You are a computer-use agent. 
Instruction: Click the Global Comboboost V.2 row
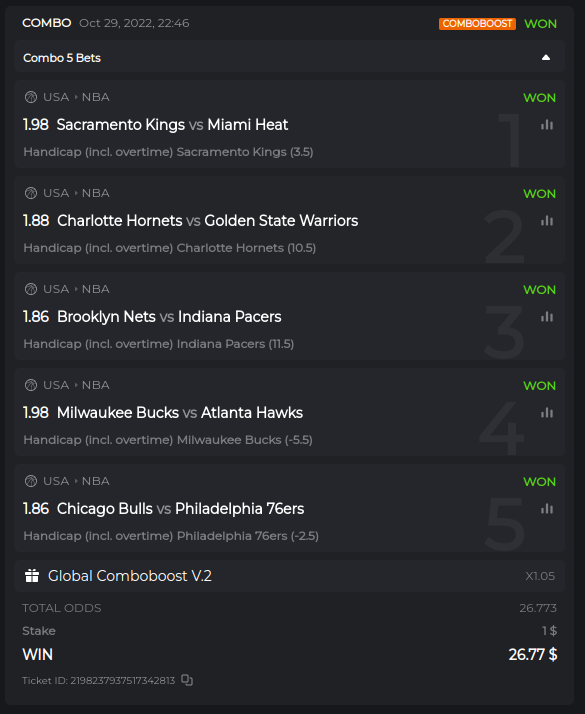pos(290,576)
